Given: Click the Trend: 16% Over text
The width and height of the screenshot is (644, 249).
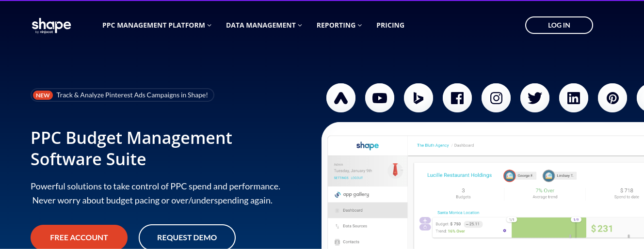Looking at the screenshot, I should coord(450,231).
